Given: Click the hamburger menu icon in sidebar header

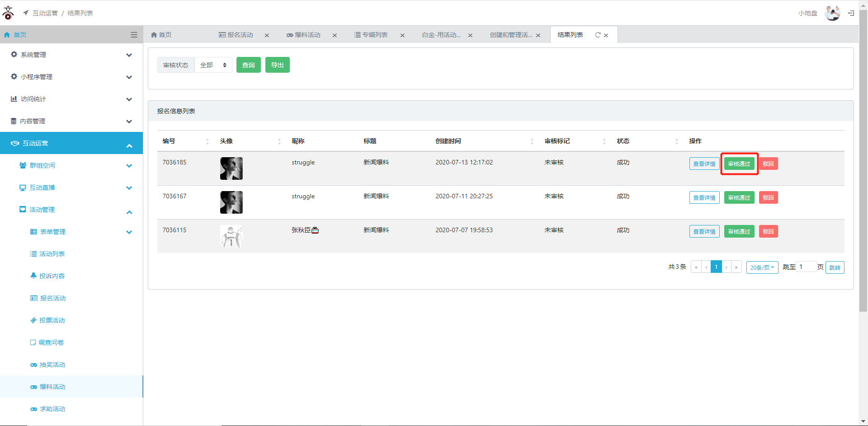Looking at the screenshot, I should (134, 35).
